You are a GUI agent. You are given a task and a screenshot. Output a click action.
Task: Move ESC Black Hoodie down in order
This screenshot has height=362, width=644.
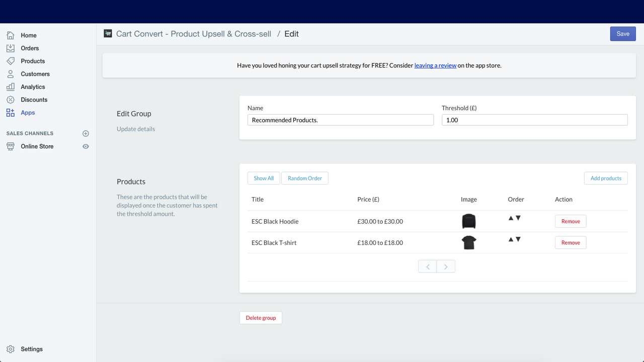pos(519,218)
